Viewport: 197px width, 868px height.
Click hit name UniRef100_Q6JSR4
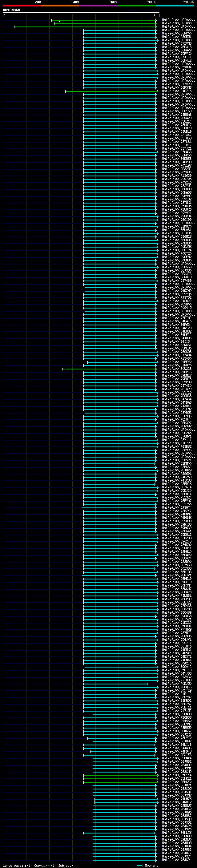[x=177, y=860]
